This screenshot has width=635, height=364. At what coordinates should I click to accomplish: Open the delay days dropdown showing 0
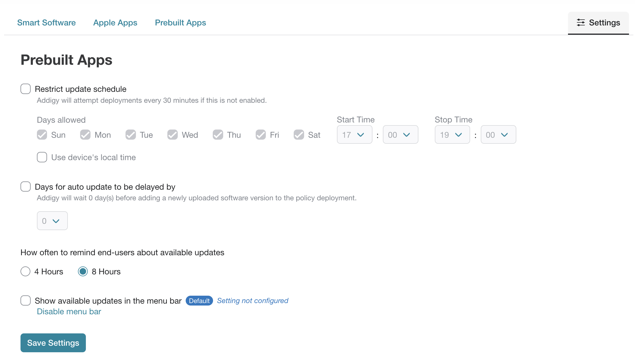pyautogui.click(x=52, y=221)
